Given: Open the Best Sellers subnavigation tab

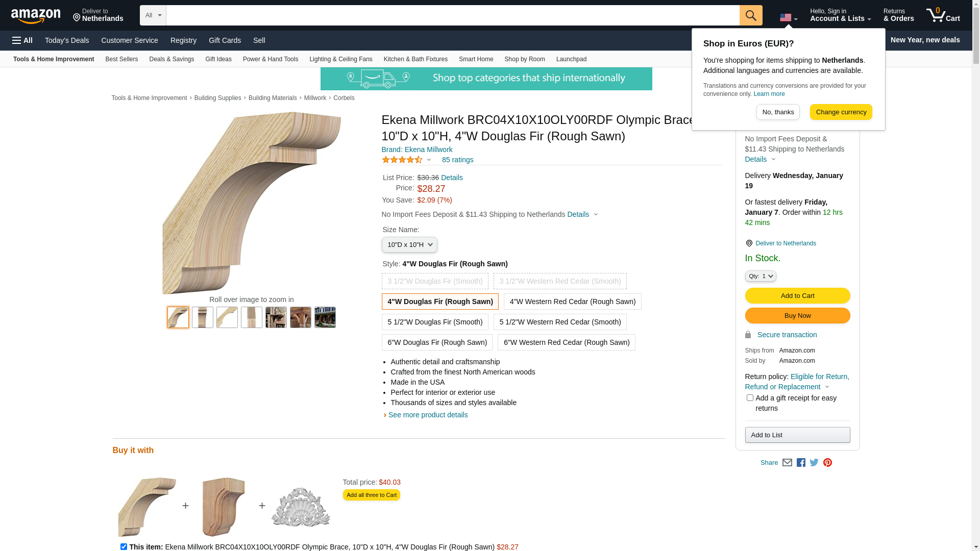Looking at the screenshot, I should point(121,59).
